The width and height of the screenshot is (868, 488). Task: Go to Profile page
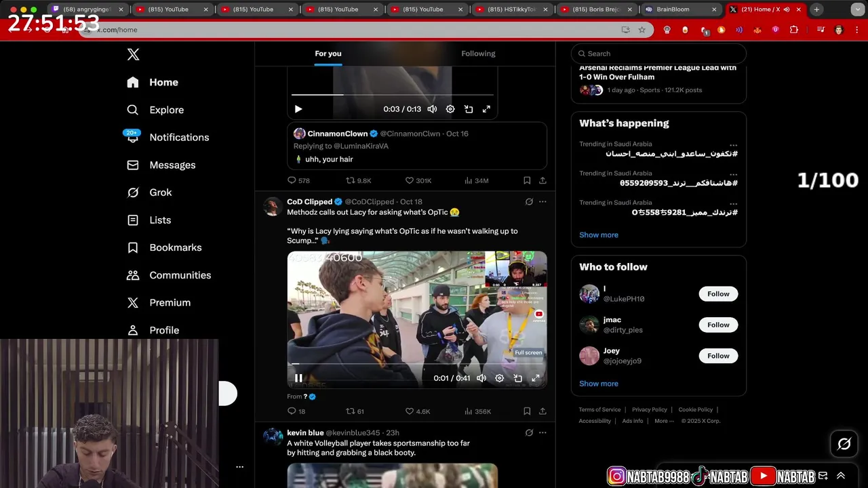coord(153,330)
